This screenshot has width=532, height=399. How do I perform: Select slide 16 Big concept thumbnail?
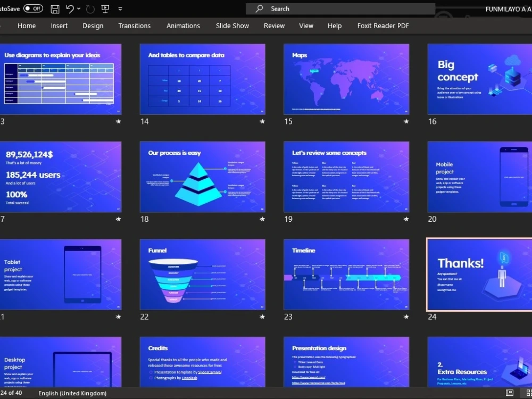pos(480,79)
